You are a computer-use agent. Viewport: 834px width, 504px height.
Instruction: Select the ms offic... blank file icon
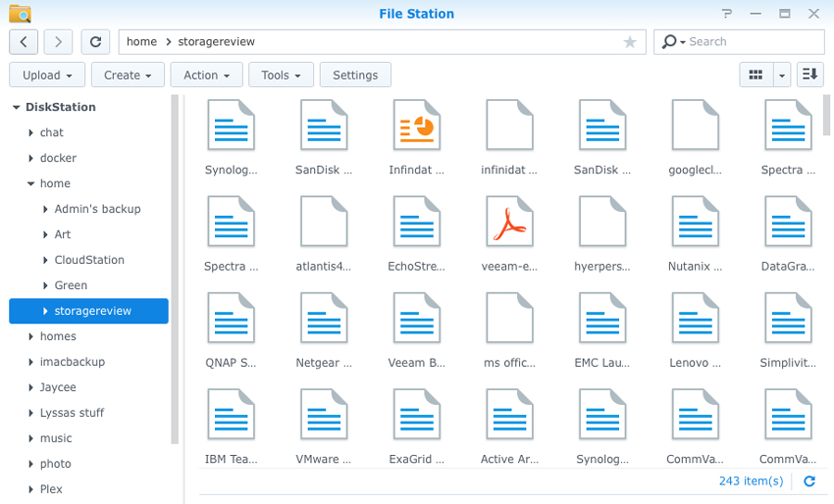click(509, 318)
